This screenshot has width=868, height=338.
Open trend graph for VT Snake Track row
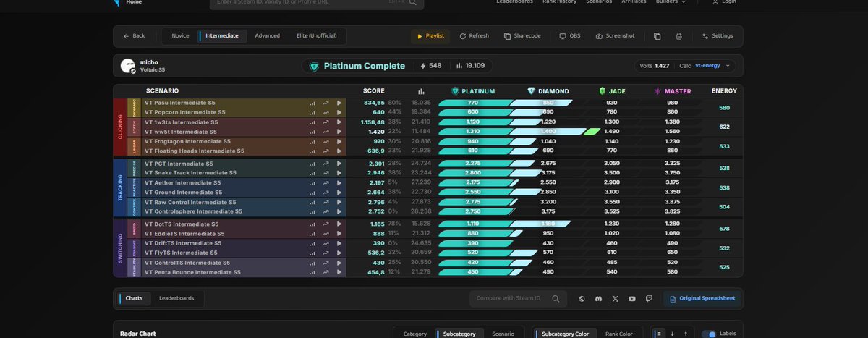pos(325,173)
